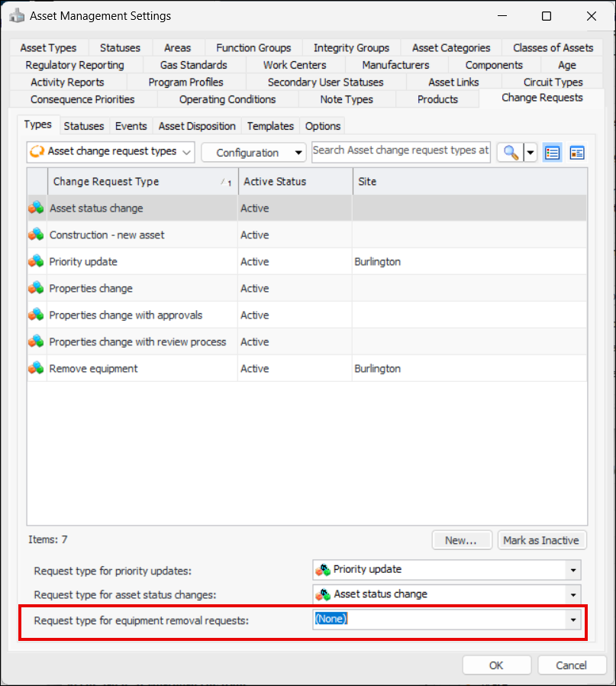Click the Remove equipment row icon

pos(37,368)
